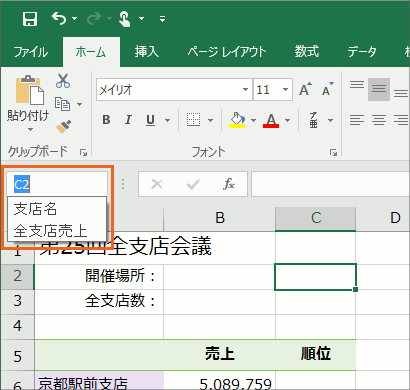The height and width of the screenshot is (390, 410).
Task: Click the メイリオ font name box
Action: (x=169, y=90)
